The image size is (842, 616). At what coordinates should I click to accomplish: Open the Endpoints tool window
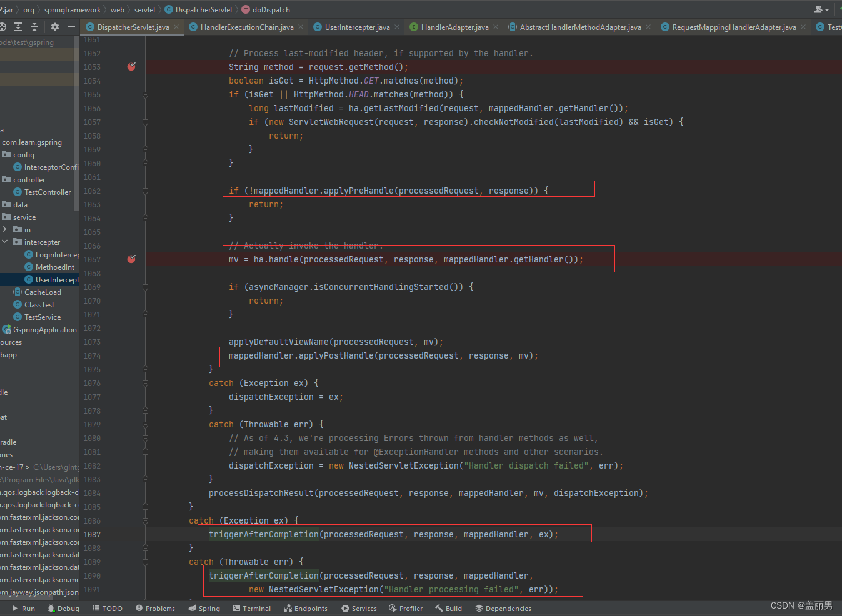[306, 609]
